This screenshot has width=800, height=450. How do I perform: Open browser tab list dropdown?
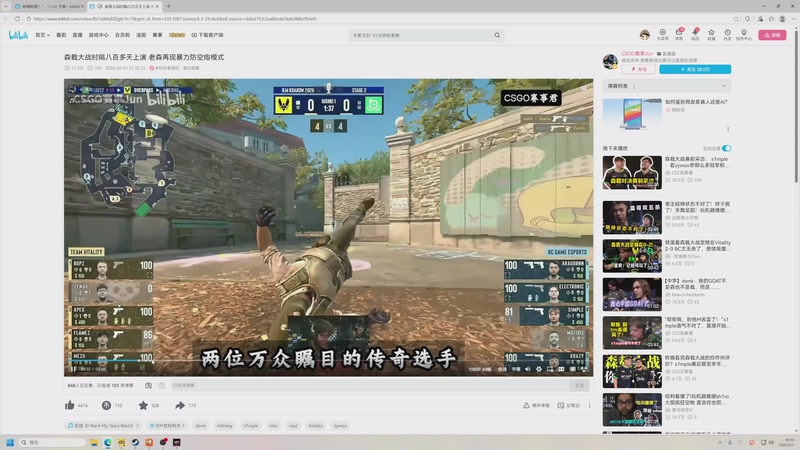click(6, 6)
